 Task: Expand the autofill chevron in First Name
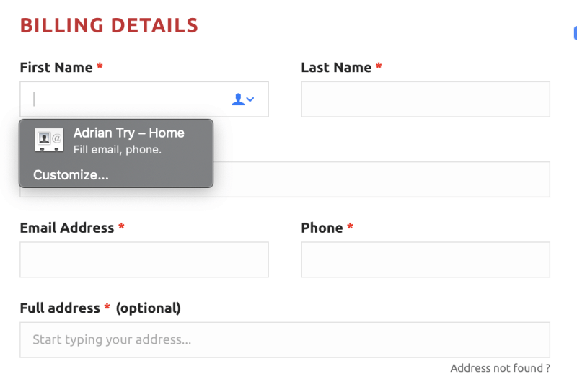[250, 99]
